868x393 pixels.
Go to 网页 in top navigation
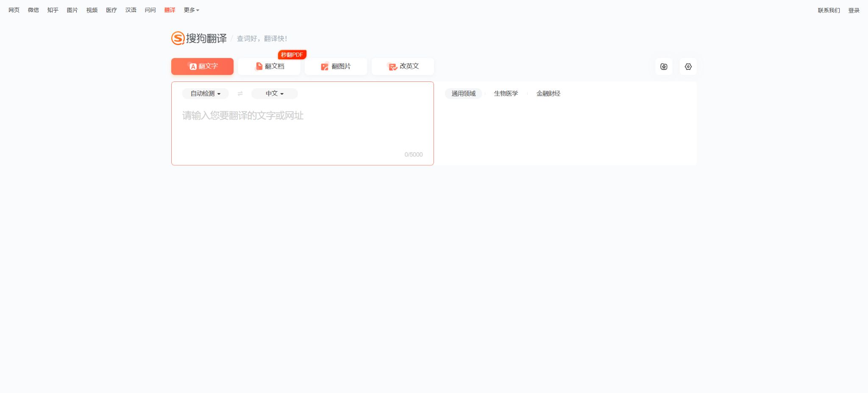14,10
